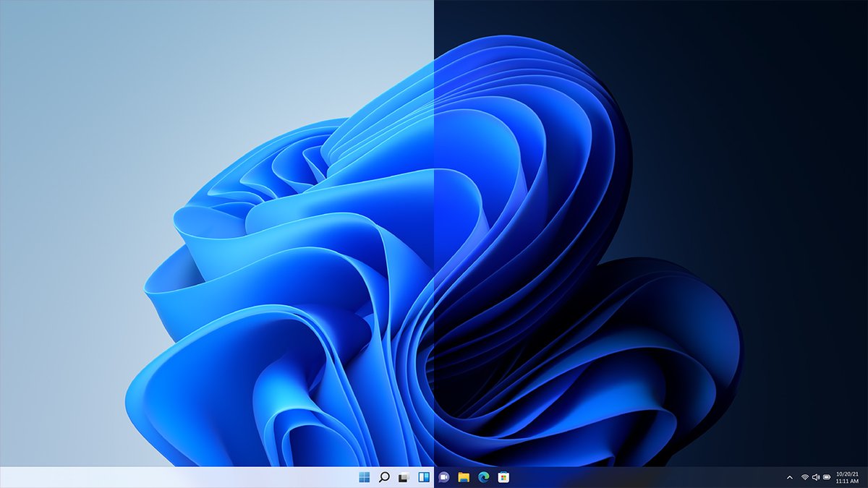Open the Widgets panel
Screen dimensions: 868x488
point(424,477)
